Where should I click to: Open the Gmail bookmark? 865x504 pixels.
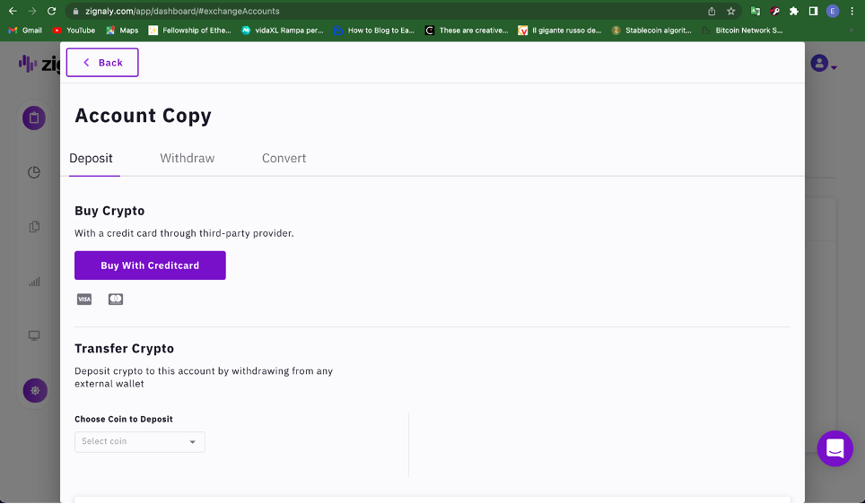pyautogui.click(x=25, y=30)
